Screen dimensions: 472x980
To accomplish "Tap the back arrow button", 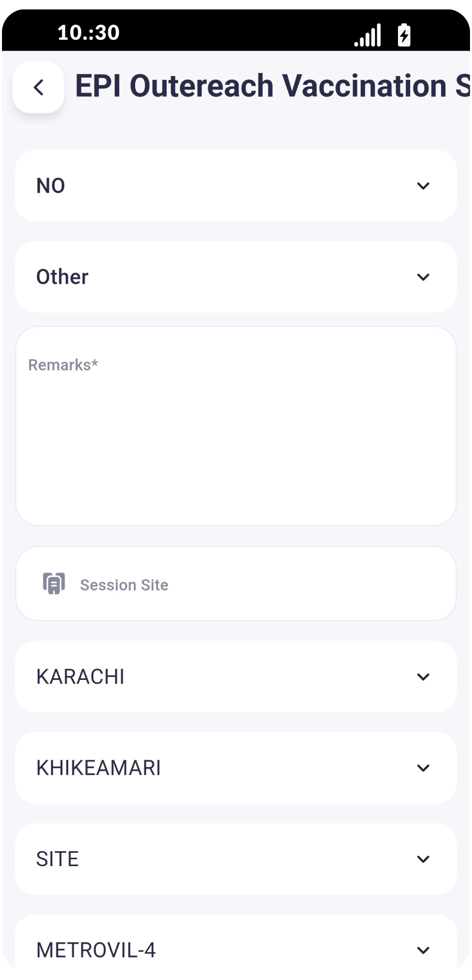I will click(x=38, y=87).
